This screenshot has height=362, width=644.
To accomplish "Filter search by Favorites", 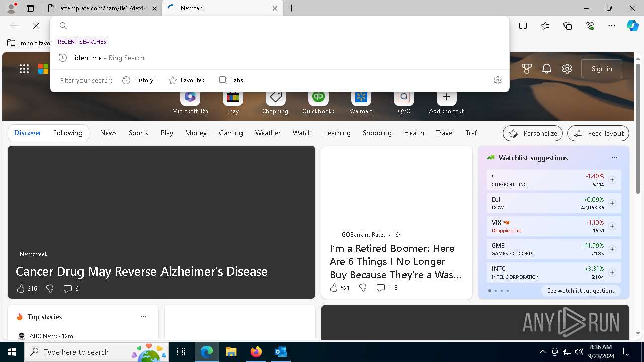I will click(186, 80).
